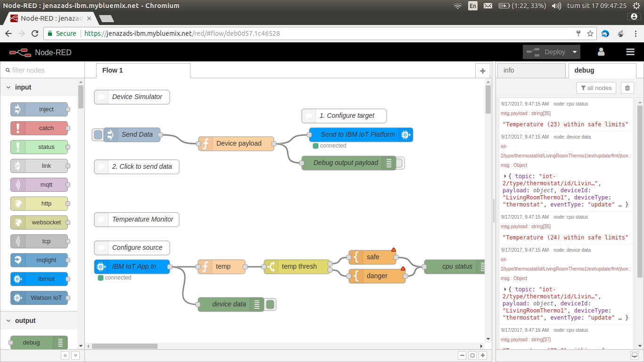Viewport: 644px width, 362px height.
Task: Focus the filter nodes search field
Action: [42, 70]
